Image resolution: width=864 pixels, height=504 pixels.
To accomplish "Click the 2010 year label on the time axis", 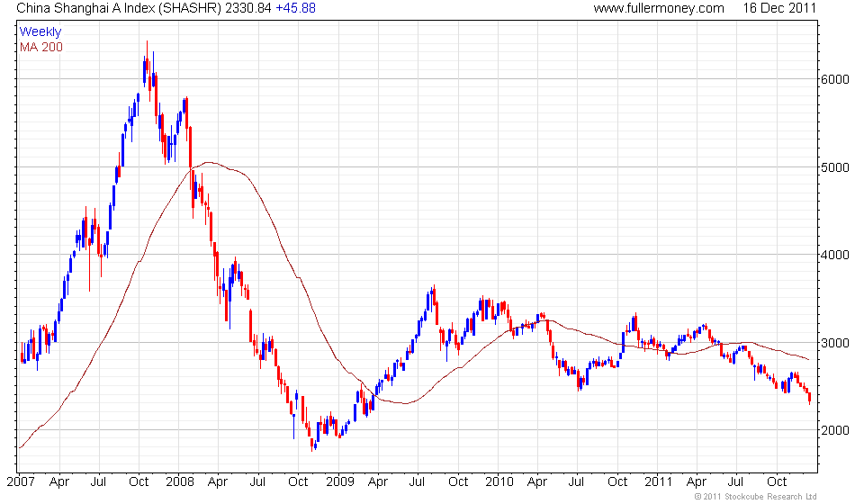I will click(x=499, y=482).
